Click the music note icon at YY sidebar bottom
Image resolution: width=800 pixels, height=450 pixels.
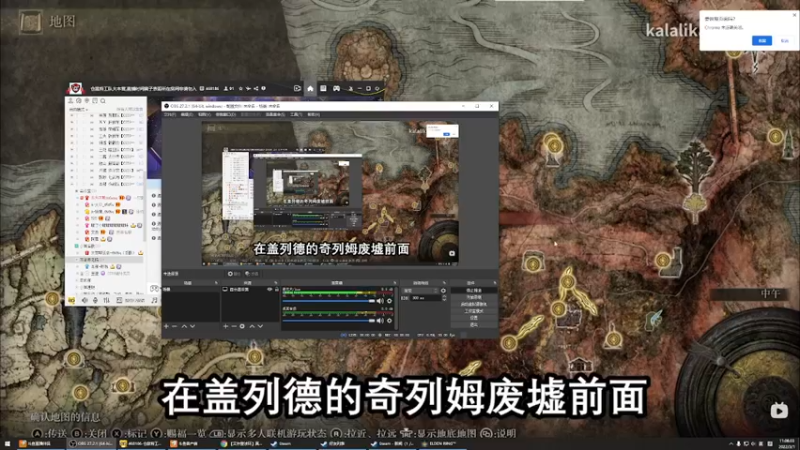pos(154,301)
